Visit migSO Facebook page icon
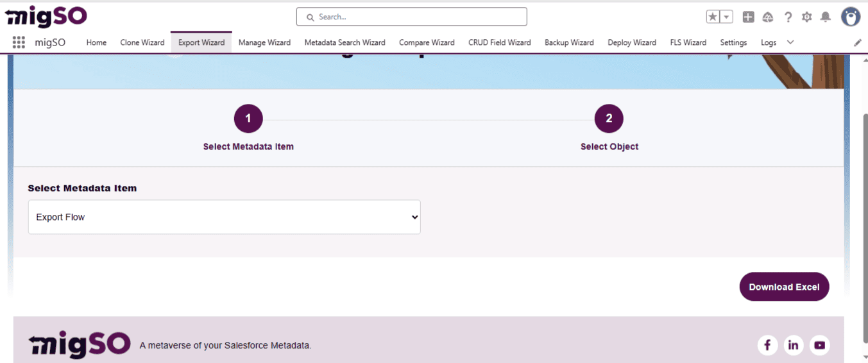The image size is (868, 363). (x=767, y=345)
